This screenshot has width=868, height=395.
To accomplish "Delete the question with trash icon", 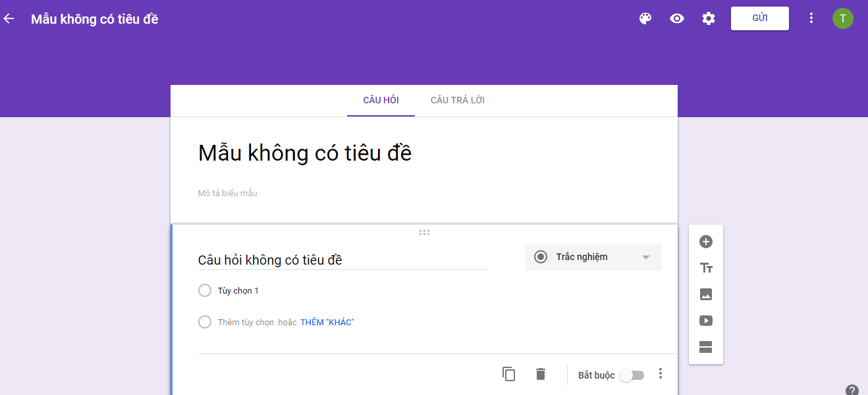I will (541, 374).
